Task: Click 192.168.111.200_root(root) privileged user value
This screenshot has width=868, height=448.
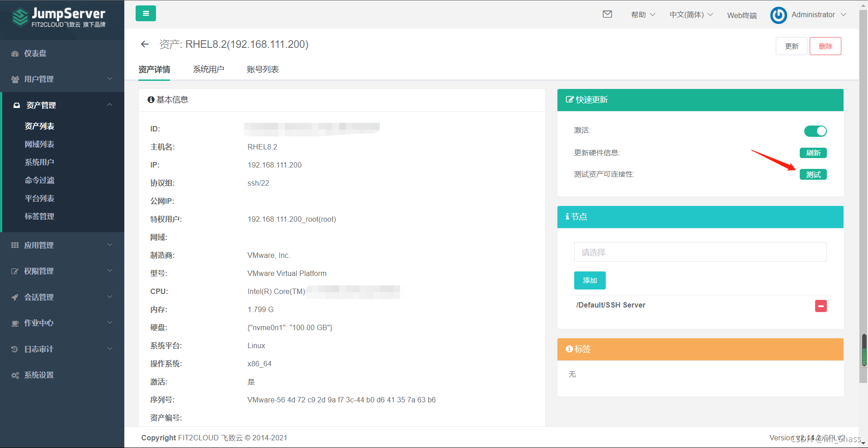Action: click(292, 219)
